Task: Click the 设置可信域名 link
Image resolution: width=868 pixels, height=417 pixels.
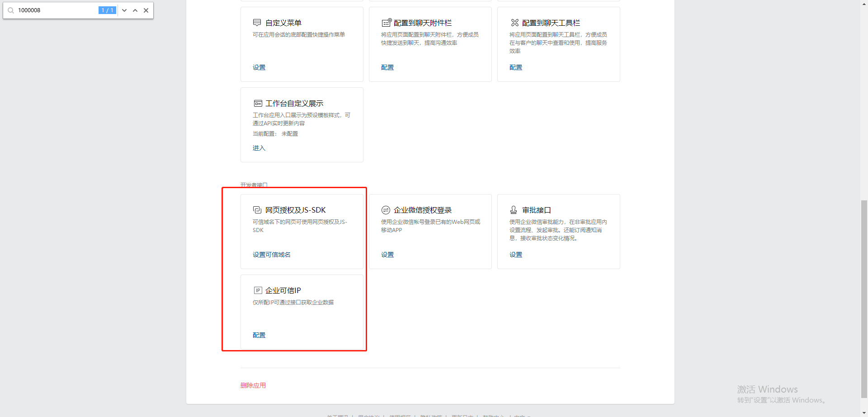Action: (272, 255)
